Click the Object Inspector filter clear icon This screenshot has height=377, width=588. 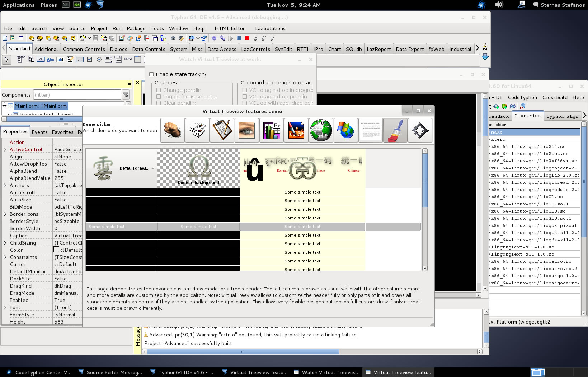(x=126, y=95)
